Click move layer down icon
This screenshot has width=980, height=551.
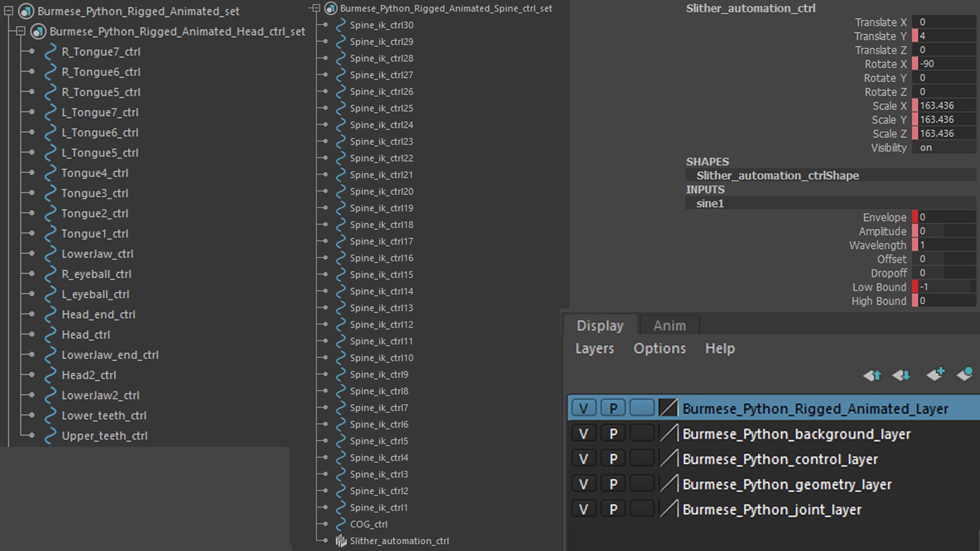(901, 375)
